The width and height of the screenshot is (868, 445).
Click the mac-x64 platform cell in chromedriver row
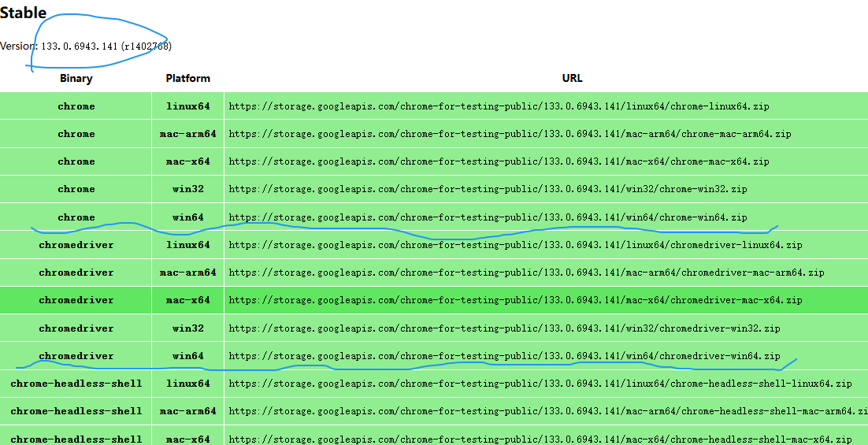[x=187, y=300]
